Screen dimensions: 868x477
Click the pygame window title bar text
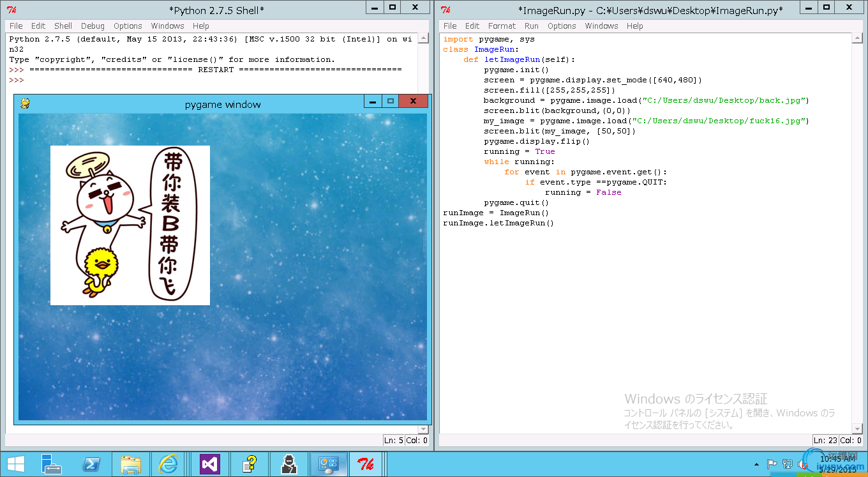pos(223,104)
